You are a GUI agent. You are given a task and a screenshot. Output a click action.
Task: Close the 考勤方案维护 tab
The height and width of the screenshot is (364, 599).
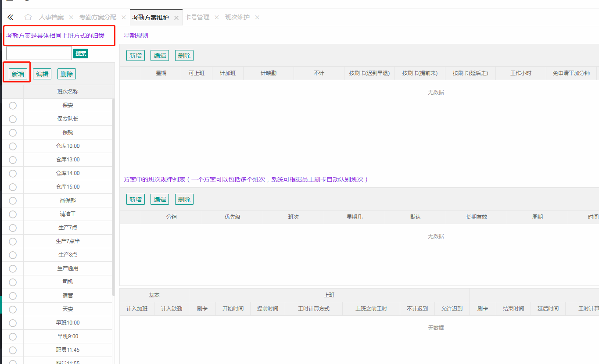click(176, 18)
